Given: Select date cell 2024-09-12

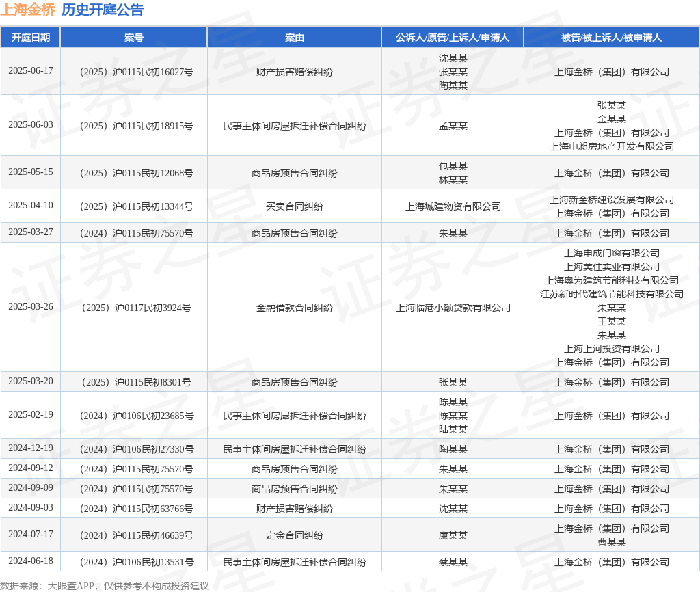Looking at the screenshot, I should click(x=30, y=468).
